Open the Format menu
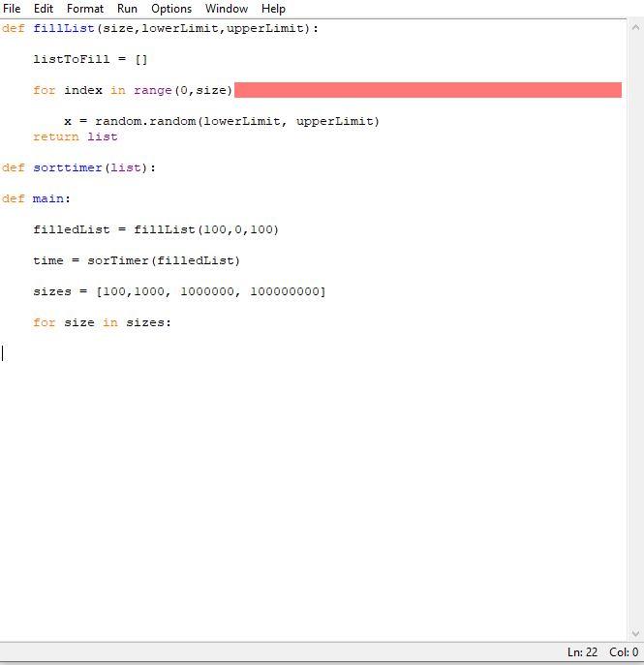 pos(85,9)
